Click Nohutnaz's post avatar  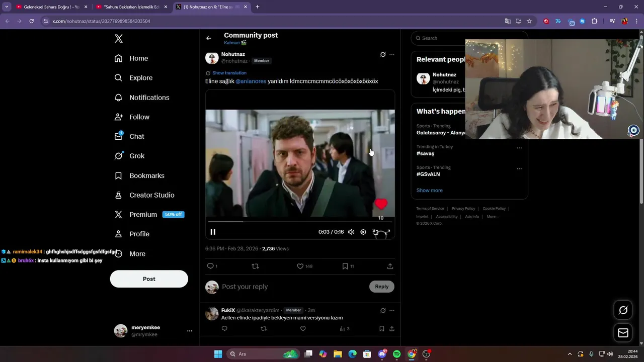pyautogui.click(x=212, y=57)
